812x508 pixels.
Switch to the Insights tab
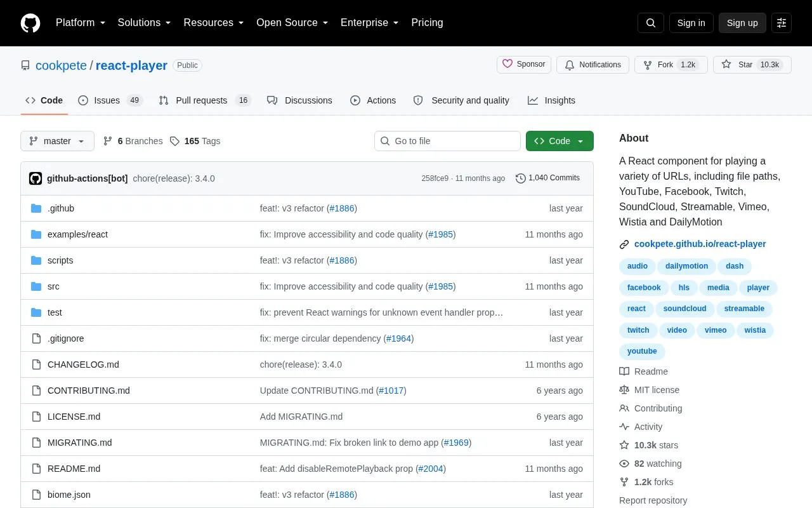pos(551,100)
